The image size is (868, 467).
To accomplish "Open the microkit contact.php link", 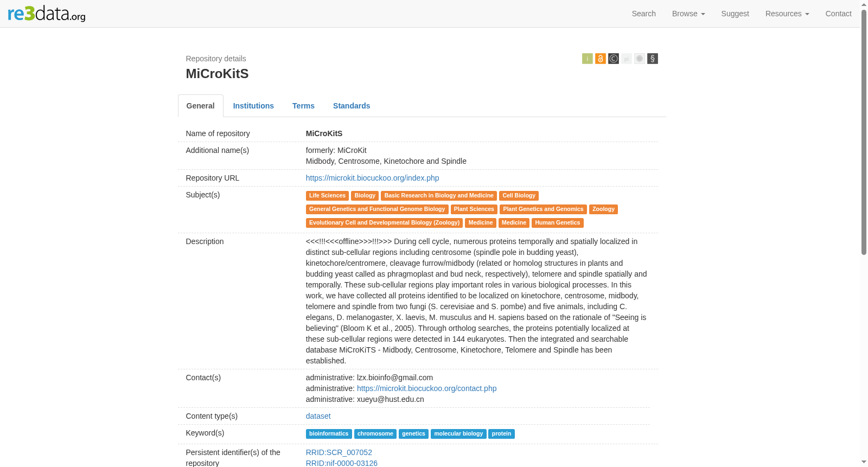I will point(427,388).
